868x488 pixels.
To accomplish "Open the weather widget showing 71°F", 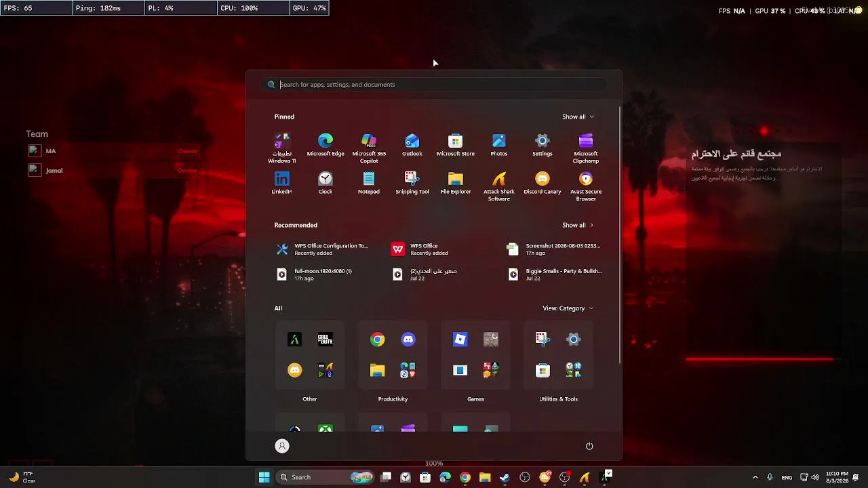I will (22, 477).
